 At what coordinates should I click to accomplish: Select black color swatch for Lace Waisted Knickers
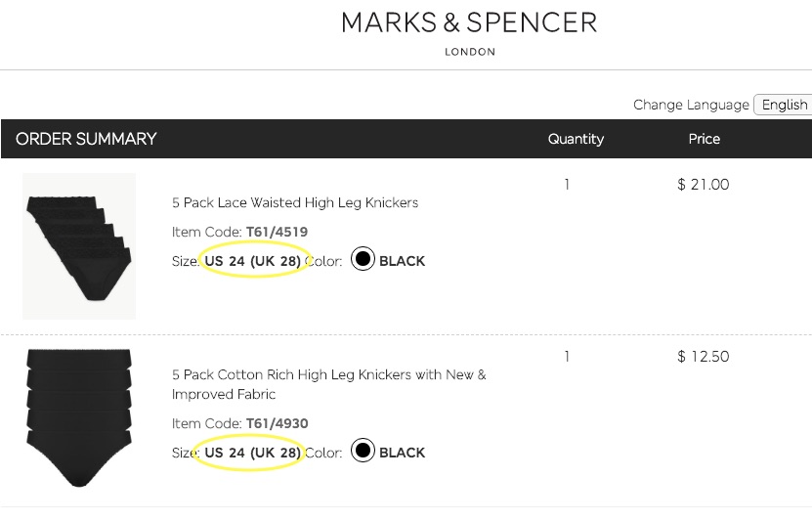(x=363, y=260)
